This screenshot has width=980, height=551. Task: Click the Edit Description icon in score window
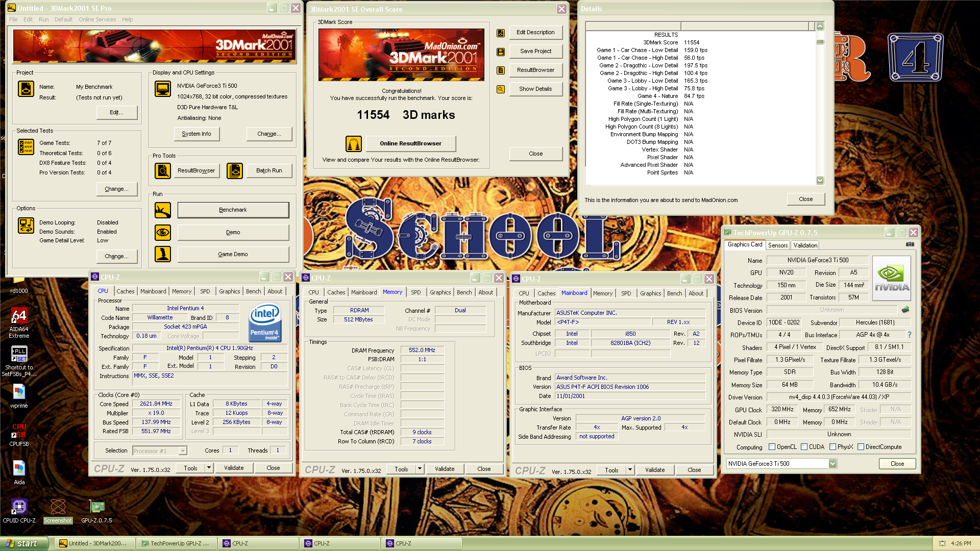point(501,33)
